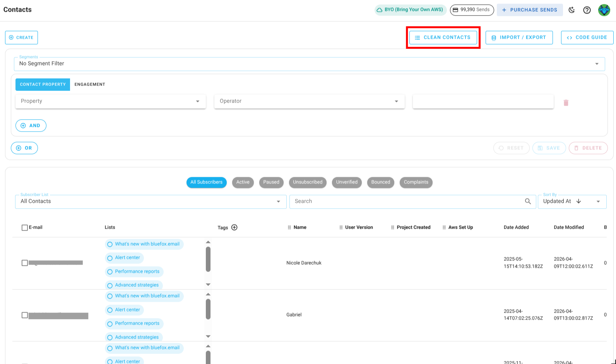This screenshot has height=364, width=616.
Task: Click the 99,390 Sends badge
Action: (472, 10)
